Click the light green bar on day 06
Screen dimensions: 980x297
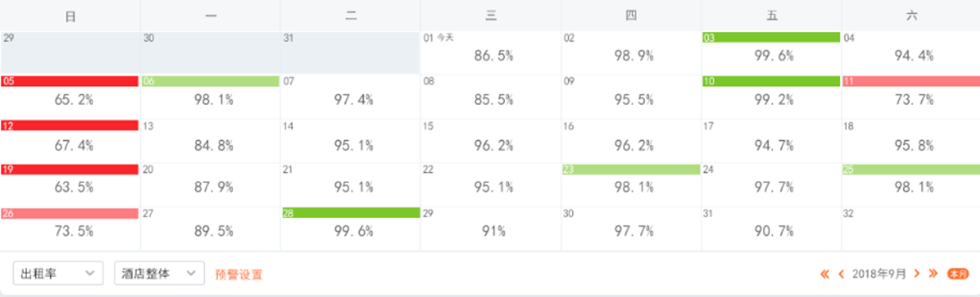coord(210,81)
